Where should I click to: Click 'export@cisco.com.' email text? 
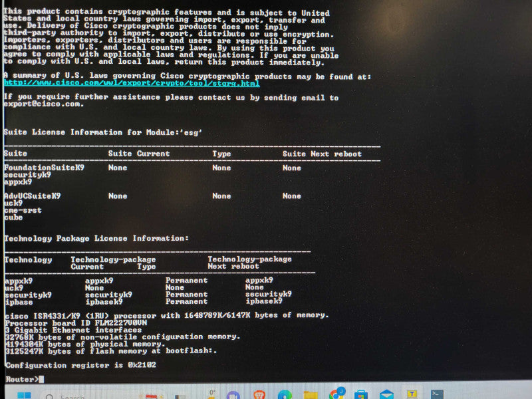[43, 104]
